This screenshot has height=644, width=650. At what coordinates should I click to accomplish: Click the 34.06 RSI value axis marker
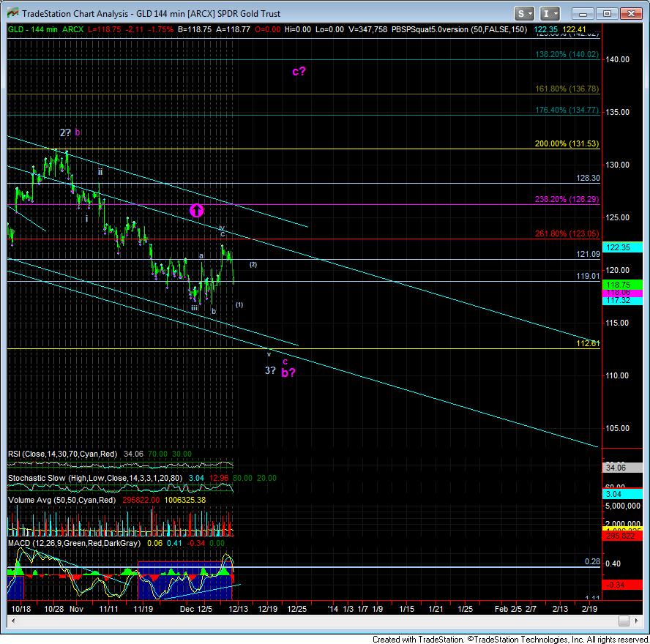click(623, 468)
